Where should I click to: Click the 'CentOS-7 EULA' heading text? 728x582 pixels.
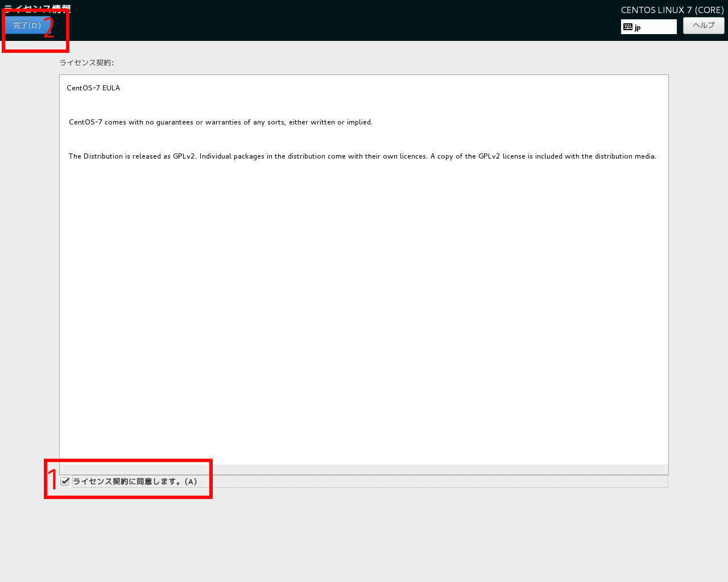tap(93, 88)
